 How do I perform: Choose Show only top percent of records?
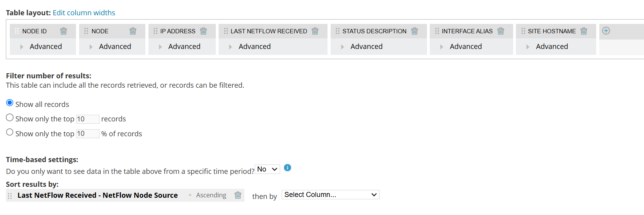click(x=10, y=132)
